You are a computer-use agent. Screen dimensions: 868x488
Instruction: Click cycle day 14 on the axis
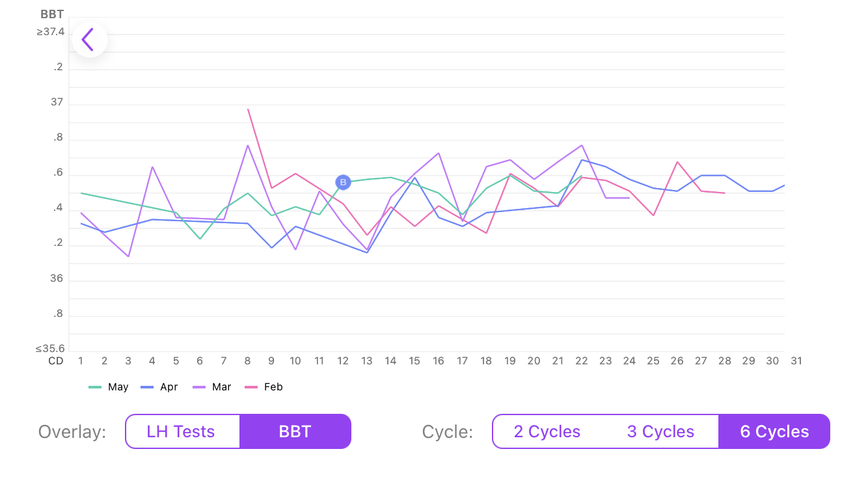tap(390, 361)
